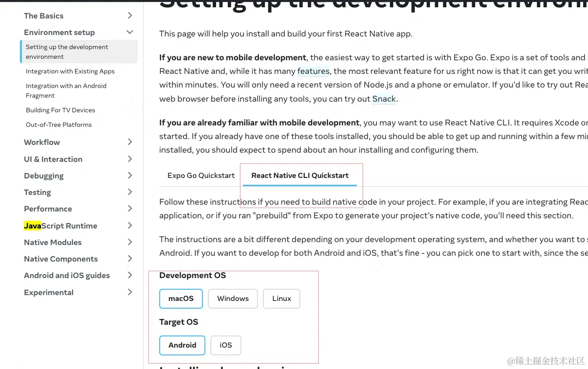Open Debugging sidebar category
This screenshot has width=588, height=369.
tap(44, 176)
